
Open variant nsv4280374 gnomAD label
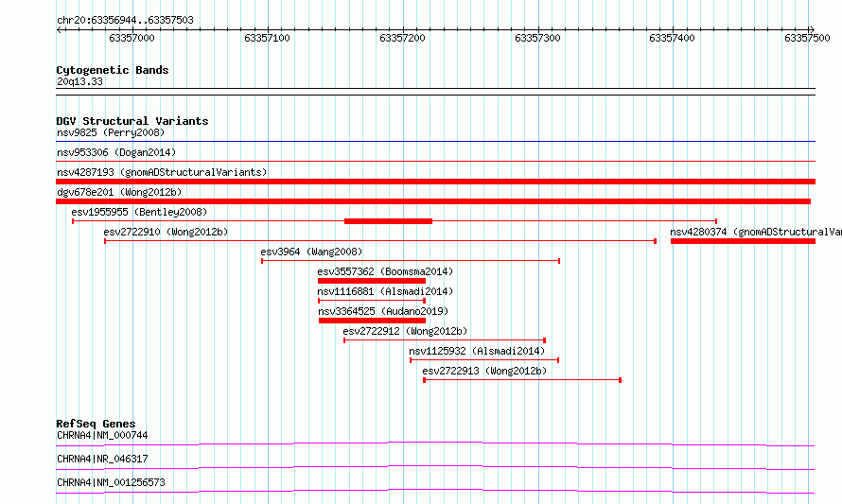coord(756,232)
